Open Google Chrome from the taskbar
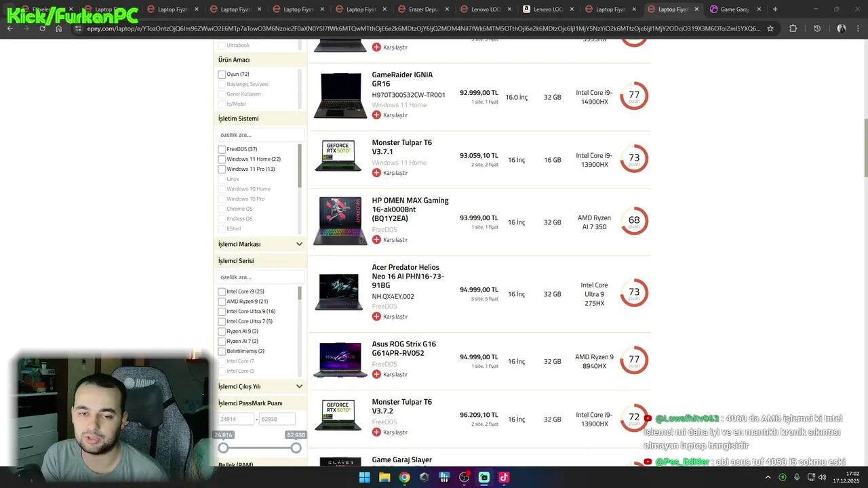Viewport: 868px width, 488px height. tap(404, 477)
